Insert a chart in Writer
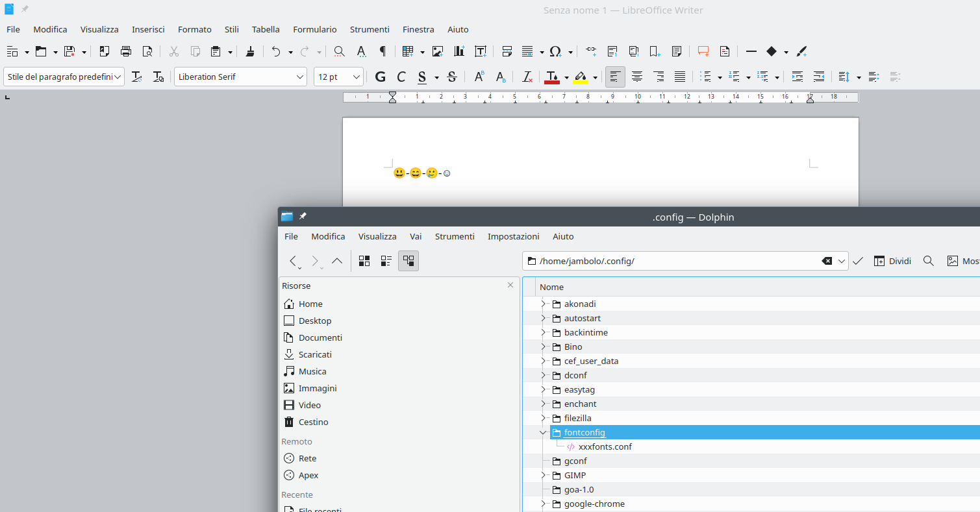Screen dimensions: 980x512 click(x=459, y=51)
